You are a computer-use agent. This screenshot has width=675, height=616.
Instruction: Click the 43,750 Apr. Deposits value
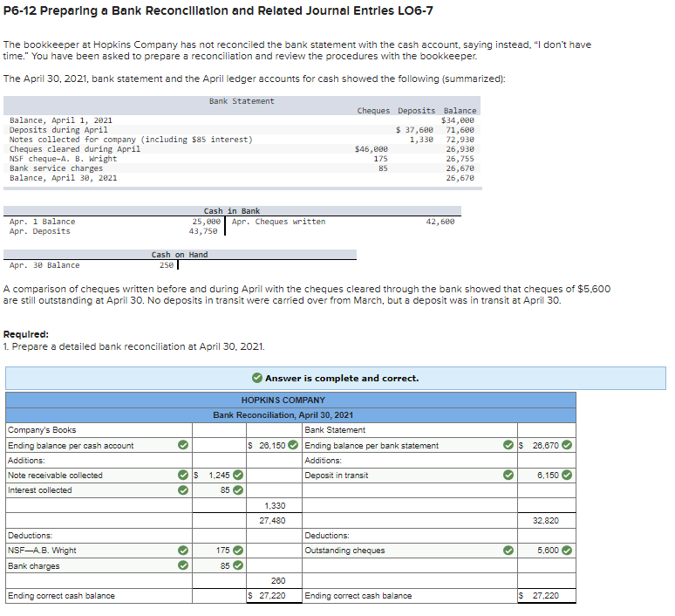click(202, 231)
